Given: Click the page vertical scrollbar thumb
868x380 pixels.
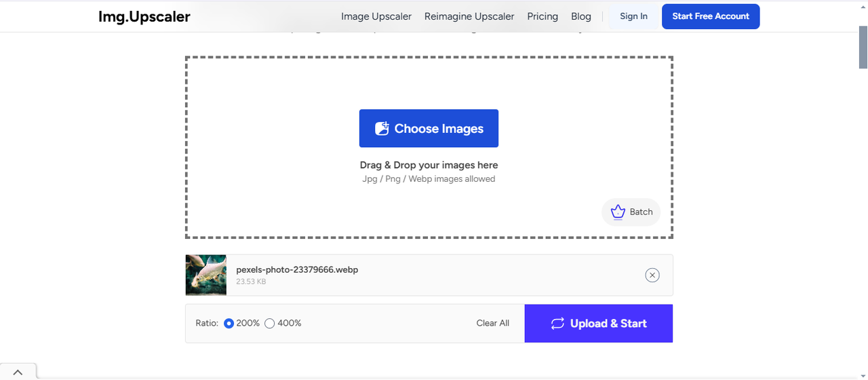Looking at the screenshot, I should tap(863, 47).
